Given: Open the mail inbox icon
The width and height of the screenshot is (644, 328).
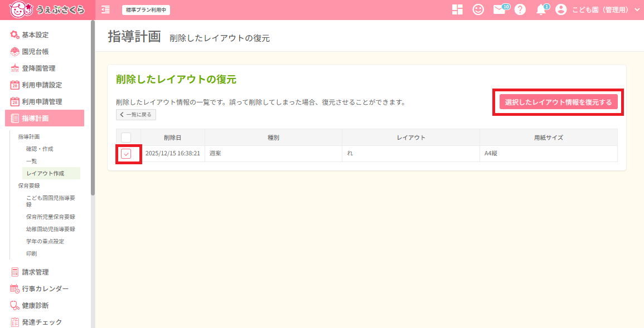Looking at the screenshot, I should [500, 10].
